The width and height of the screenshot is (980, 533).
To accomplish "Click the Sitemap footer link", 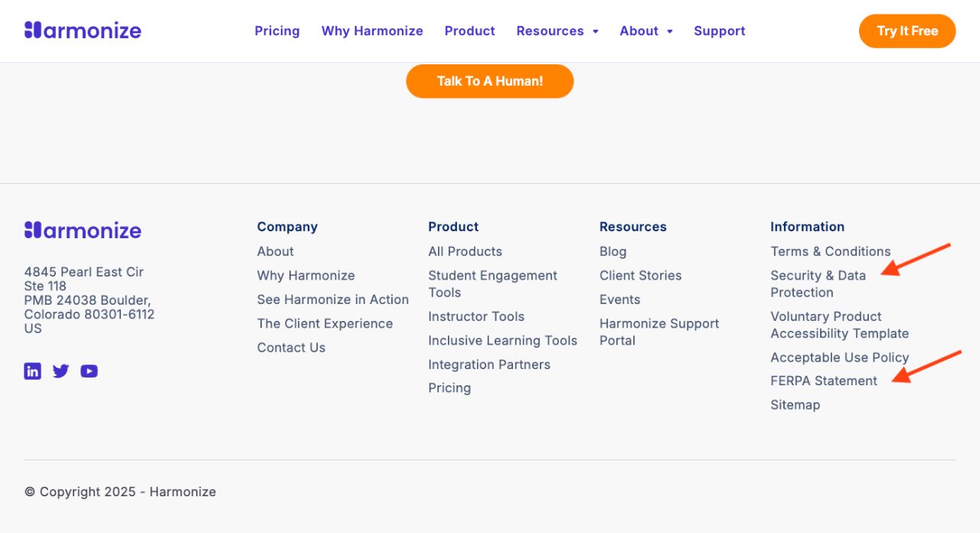I will (x=795, y=404).
